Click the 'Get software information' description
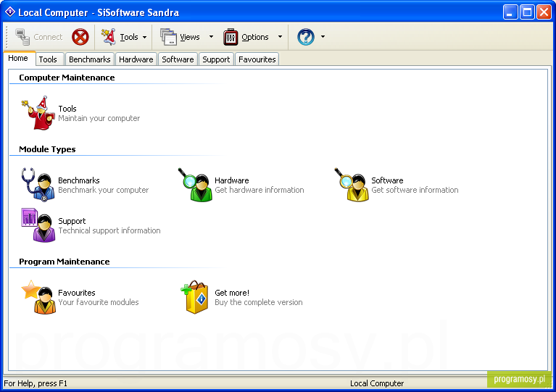556x392 pixels. tap(415, 190)
